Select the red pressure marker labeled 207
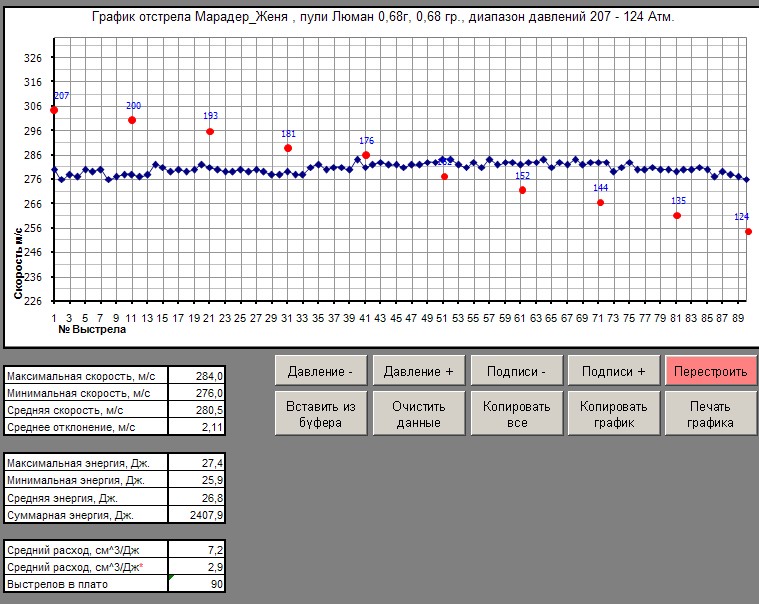 tap(54, 110)
